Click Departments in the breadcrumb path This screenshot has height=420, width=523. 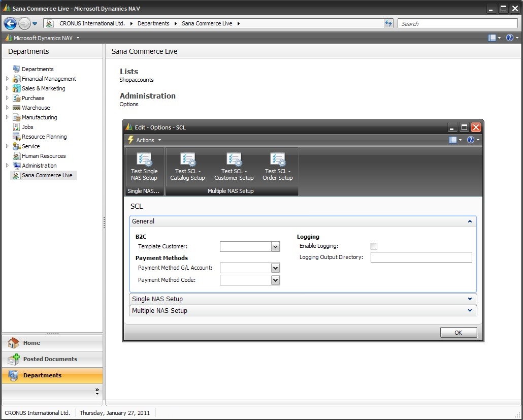pyautogui.click(x=153, y=23)
